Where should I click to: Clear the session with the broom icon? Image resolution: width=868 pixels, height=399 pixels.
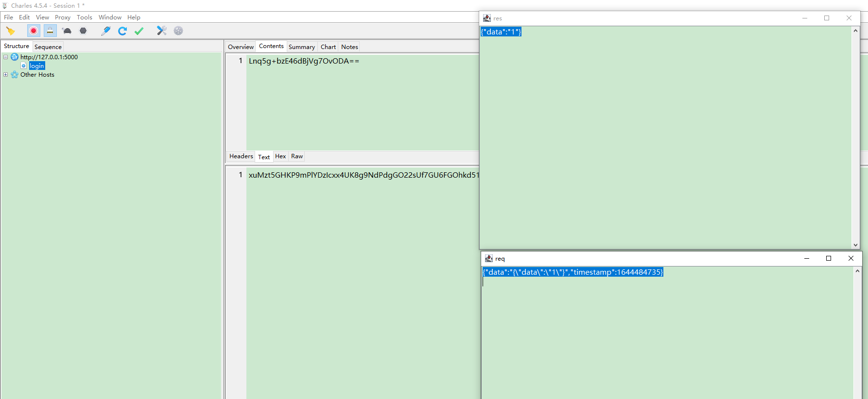tap(10, 31)
